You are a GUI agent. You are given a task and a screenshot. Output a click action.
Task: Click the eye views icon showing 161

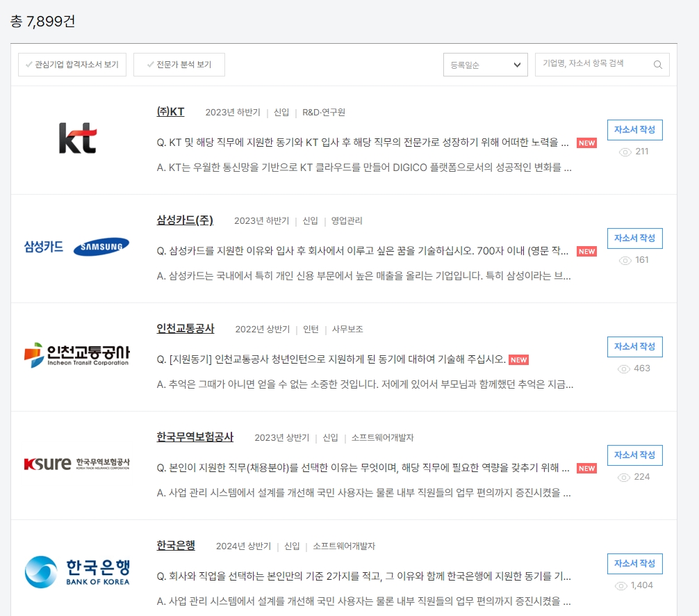[625, 261]
